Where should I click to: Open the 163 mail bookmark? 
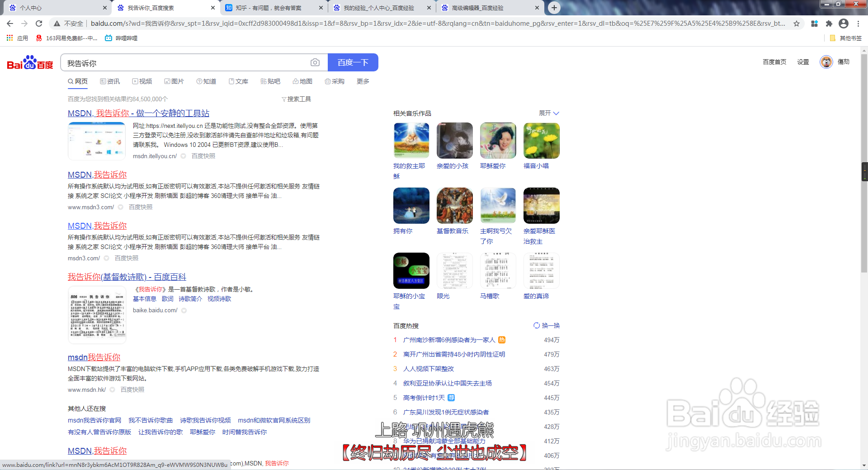point(66,38)
